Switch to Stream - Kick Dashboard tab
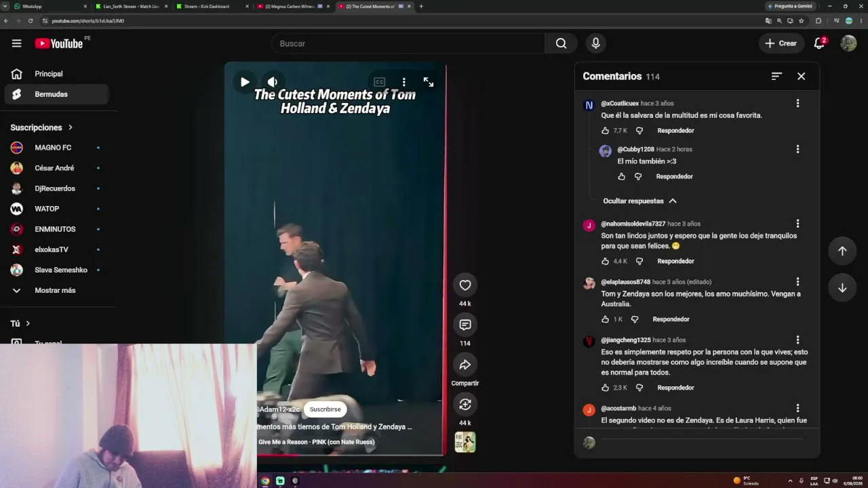Image resolution: width=868 pixels, height=488 pixels. pyautogui.click(x=212, y=6)
